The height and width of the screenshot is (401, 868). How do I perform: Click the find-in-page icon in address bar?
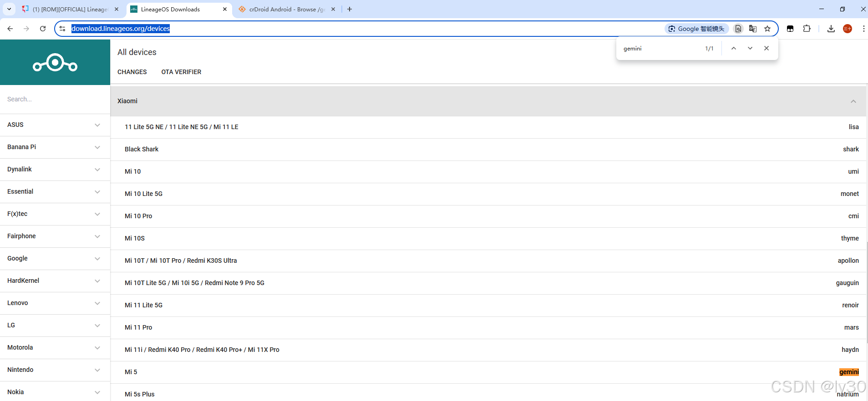click(x=738, y=29)
